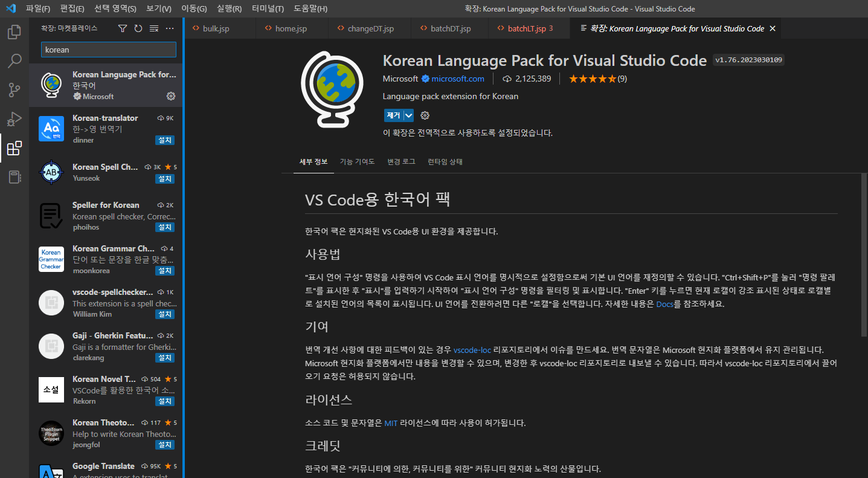Click the Korean Novel 소설 icon
The image size is (868, 478).
(x=51, y=390)
